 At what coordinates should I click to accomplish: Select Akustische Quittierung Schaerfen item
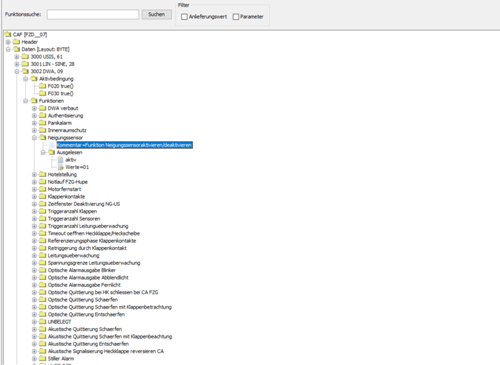pyautogui.click(x=85, y=329)
